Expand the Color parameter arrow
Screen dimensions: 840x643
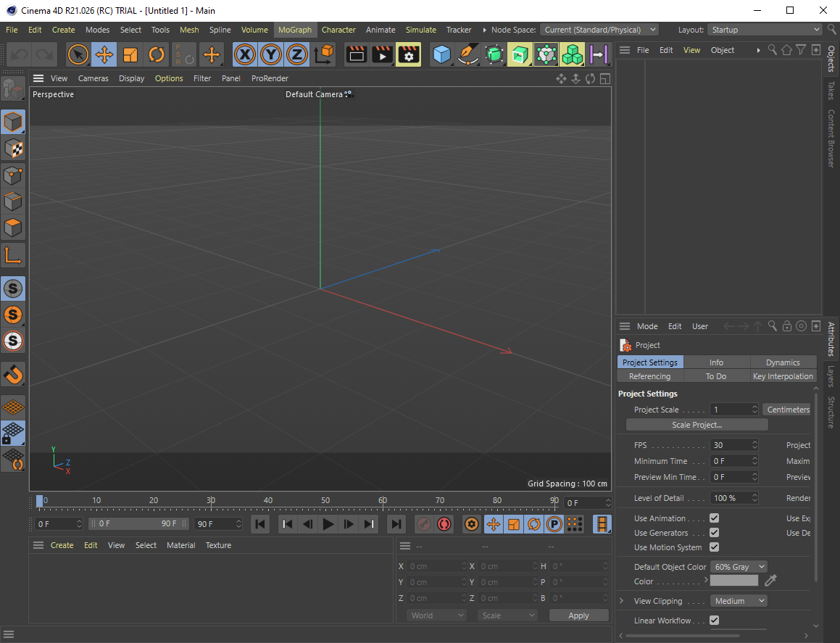706,580
